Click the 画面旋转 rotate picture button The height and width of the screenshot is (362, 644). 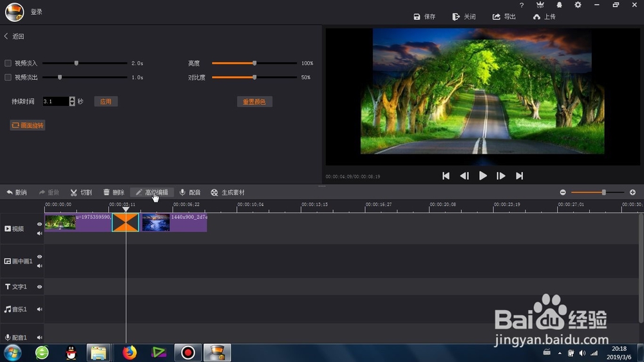click(x=28, y=126)
